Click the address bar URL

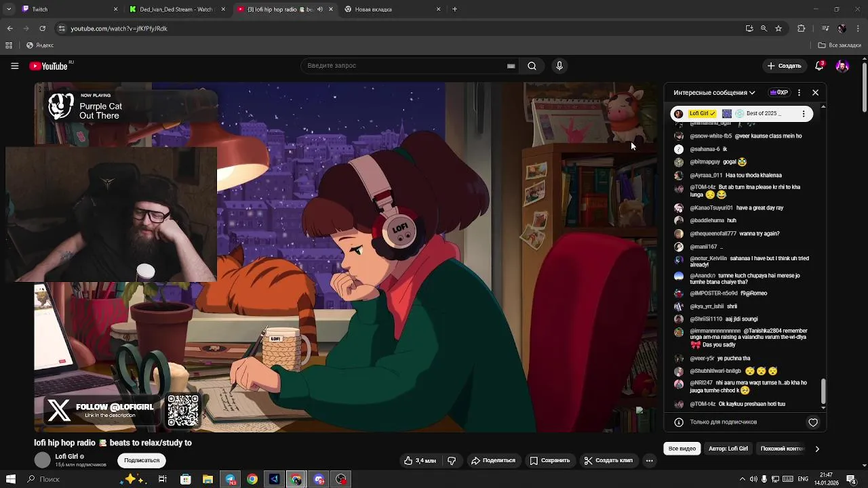[x=119, y=28]
